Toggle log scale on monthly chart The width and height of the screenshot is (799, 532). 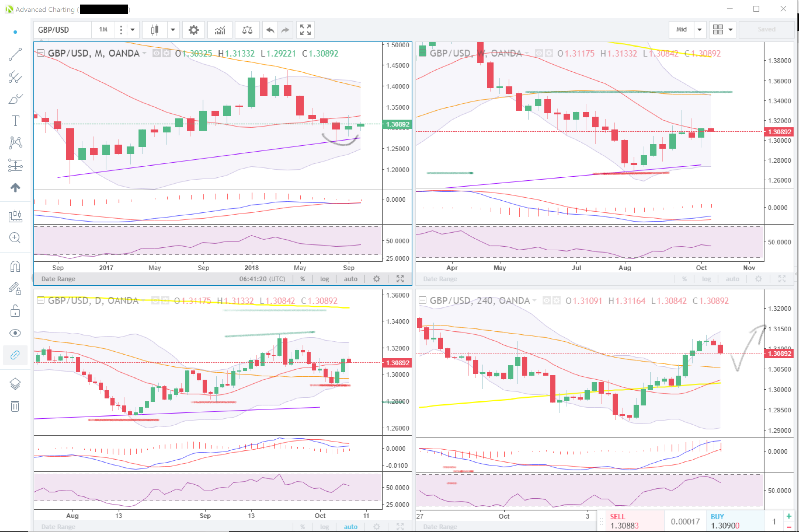pos(324,279)
